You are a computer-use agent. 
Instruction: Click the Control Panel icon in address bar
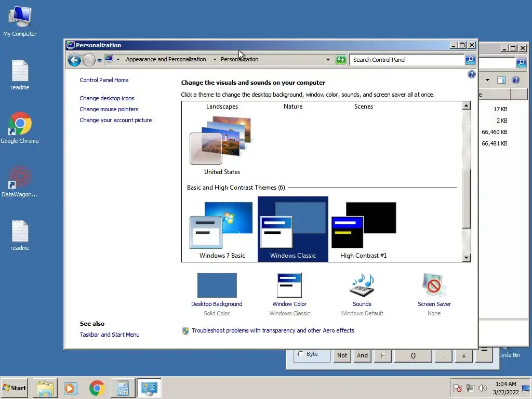tap(109, 59)
